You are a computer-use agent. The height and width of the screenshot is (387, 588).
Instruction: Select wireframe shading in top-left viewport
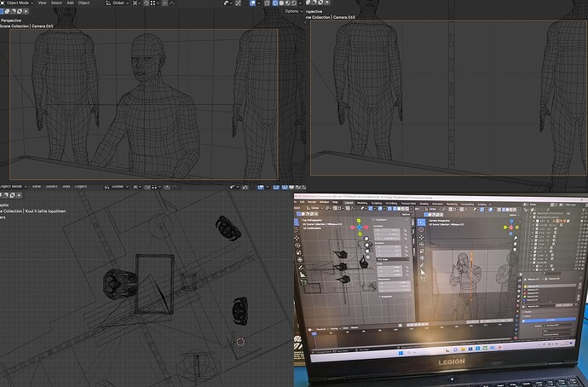pos(275,3)
